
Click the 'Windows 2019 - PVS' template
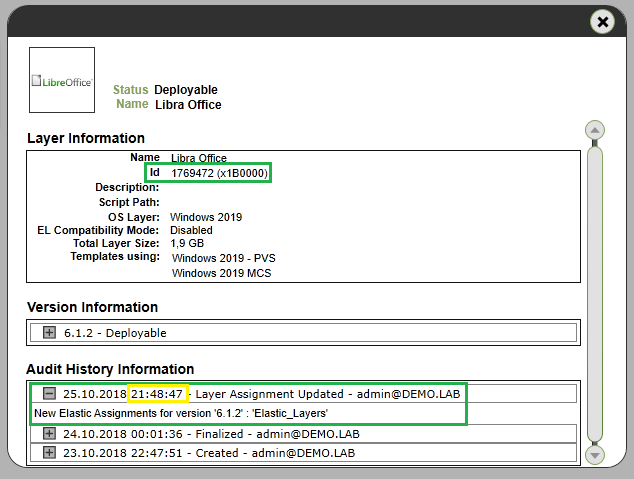pos(223,258)
